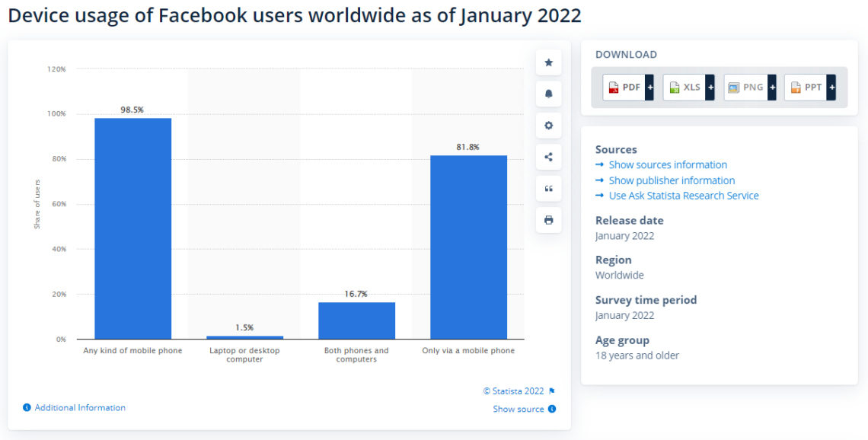Expand PNG download options with the plus
Viewport: 868px width, 440px height.
(x=771, y=87)
